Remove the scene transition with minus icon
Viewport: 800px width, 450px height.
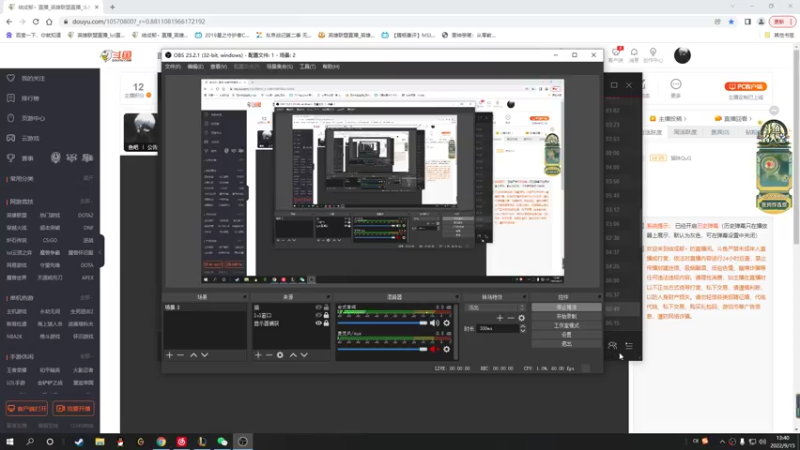pyautogui.click(x=511, y=318)
